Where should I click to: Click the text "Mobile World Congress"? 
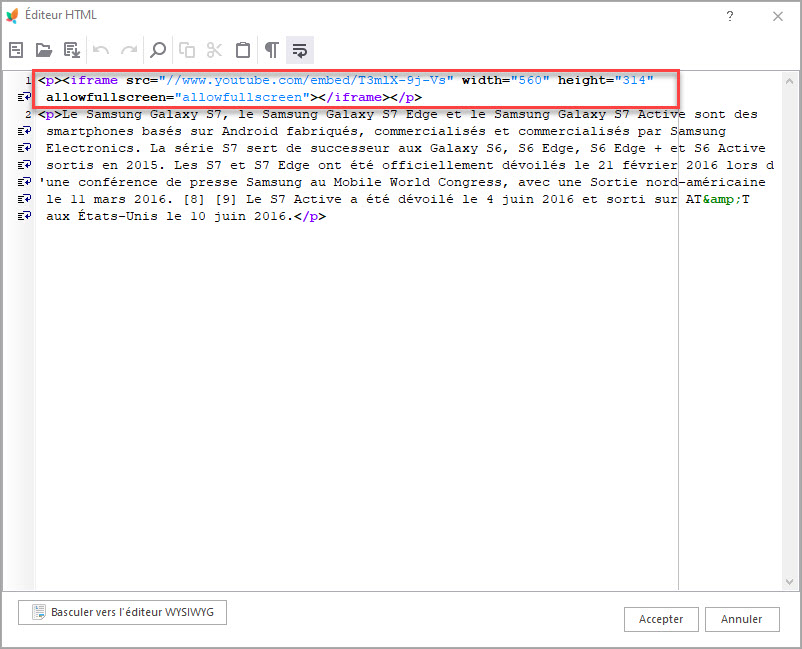[417, 182]
